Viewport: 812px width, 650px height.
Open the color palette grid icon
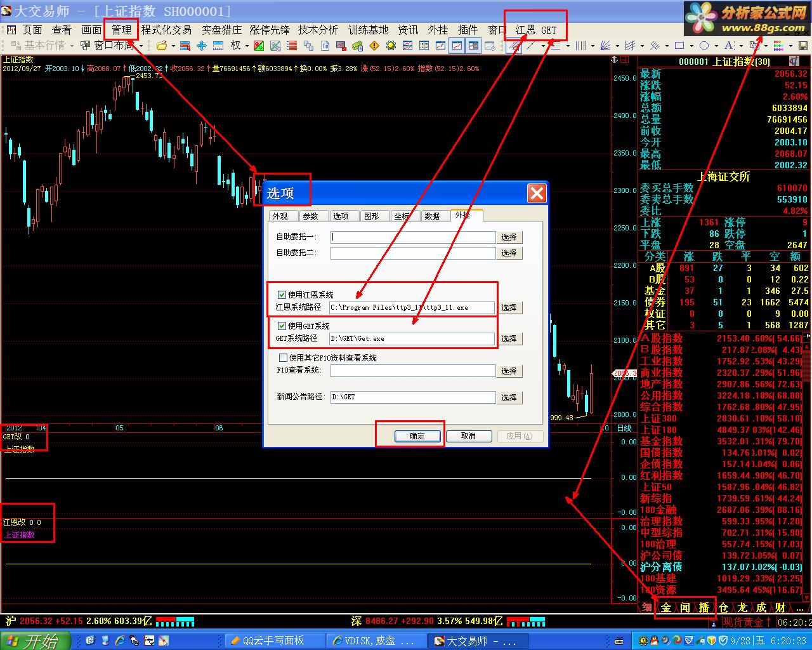pyautogui.click(x=778, y=46)
